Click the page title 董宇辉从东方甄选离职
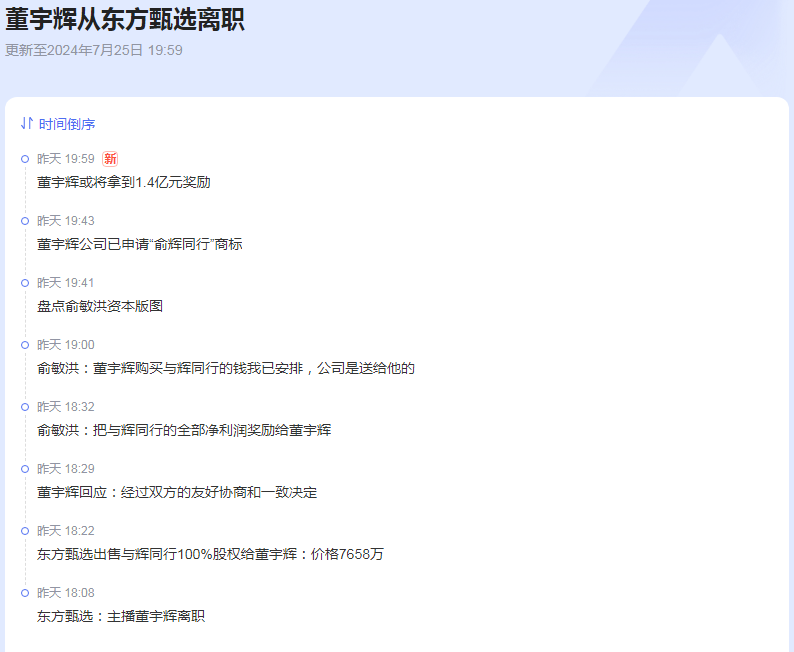 point(125,20)
